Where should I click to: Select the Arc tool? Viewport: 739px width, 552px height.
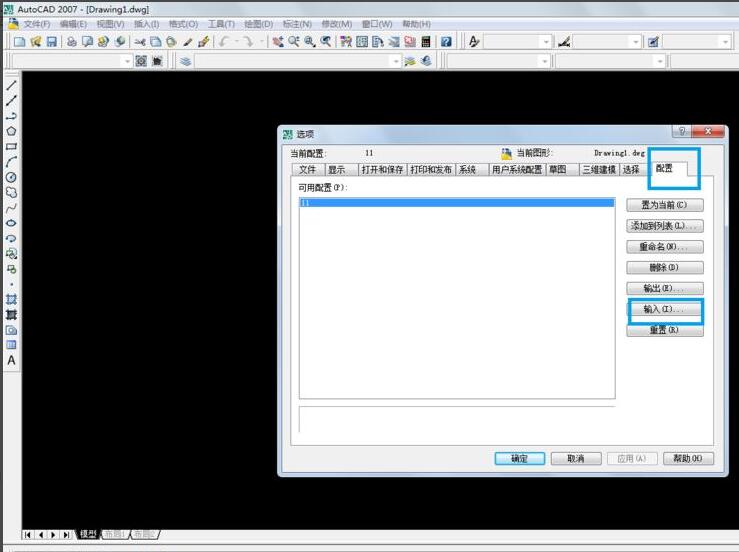pos(11,162)
